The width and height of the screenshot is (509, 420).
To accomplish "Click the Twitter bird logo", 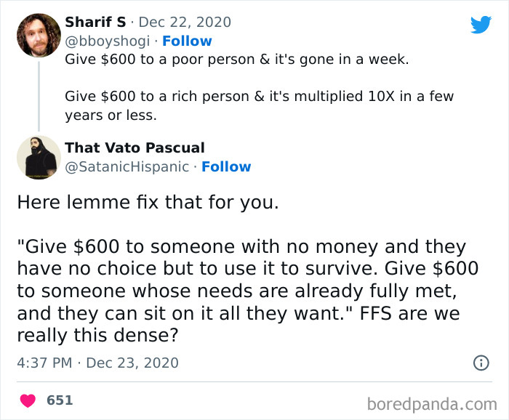I will pyautogui.click(x=481, y=24).
